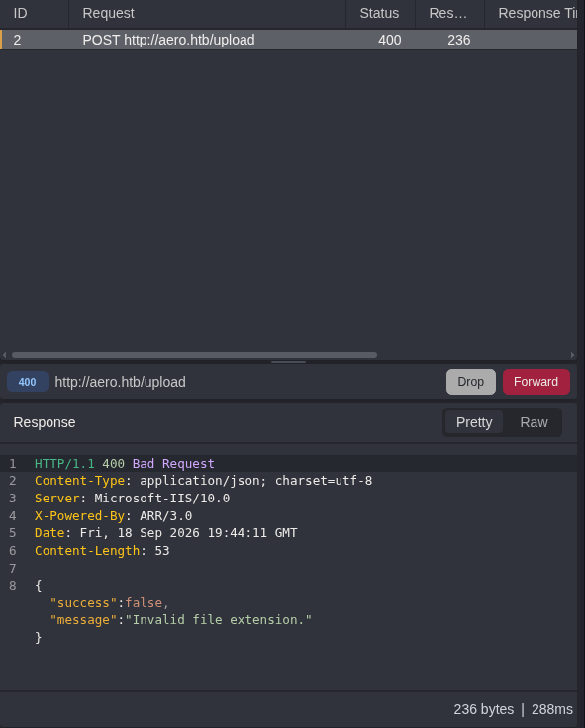Click the 400 status badge
The width and height of the screenshot is (585, 728).
(28, 382)
